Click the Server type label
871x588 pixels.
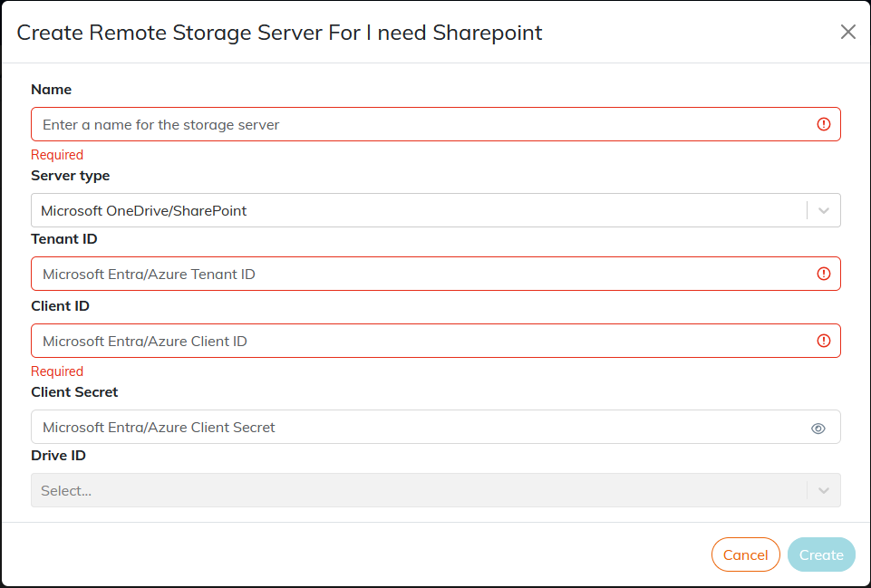[71, 176]
